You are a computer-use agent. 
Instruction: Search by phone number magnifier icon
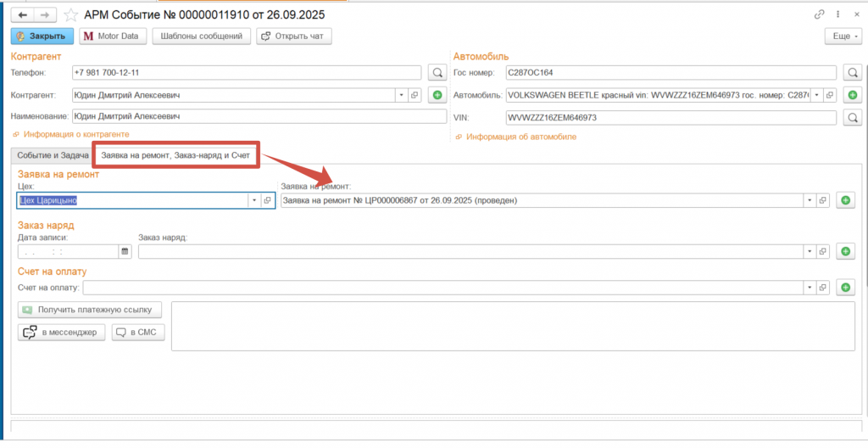tap(437, 73)
